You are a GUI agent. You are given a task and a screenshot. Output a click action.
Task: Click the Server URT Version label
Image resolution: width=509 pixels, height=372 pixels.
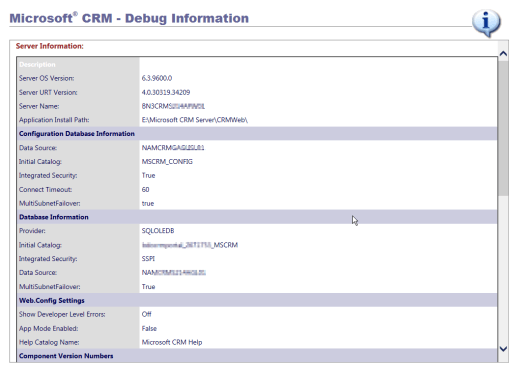point(48,92)
